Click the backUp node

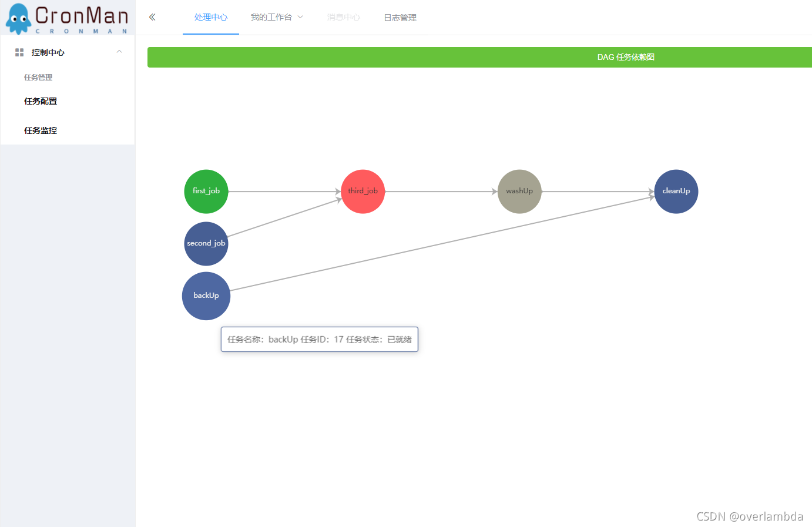pyautogui.click(x=206, y=296)
